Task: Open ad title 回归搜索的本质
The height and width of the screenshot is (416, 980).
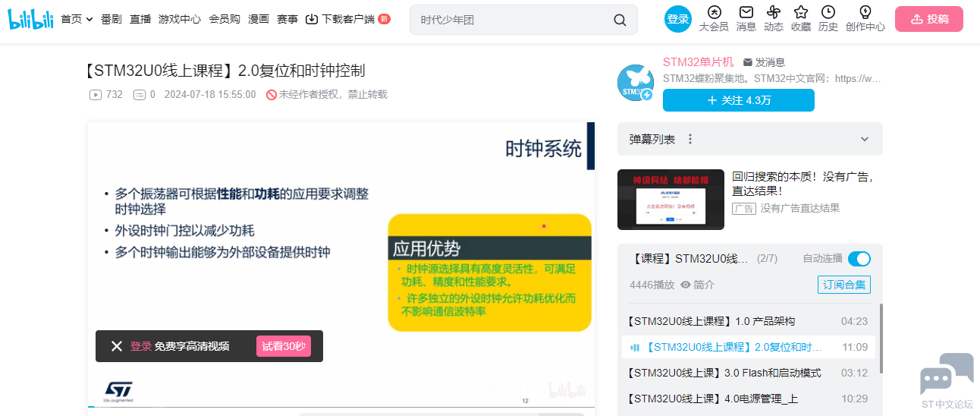Action: pyautogui.click(x=803, y=184)
